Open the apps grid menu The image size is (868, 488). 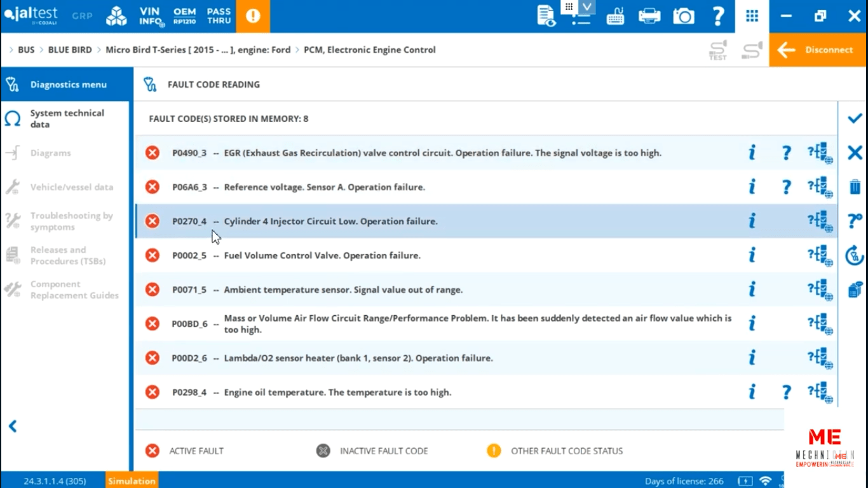[x=752, y=17]
